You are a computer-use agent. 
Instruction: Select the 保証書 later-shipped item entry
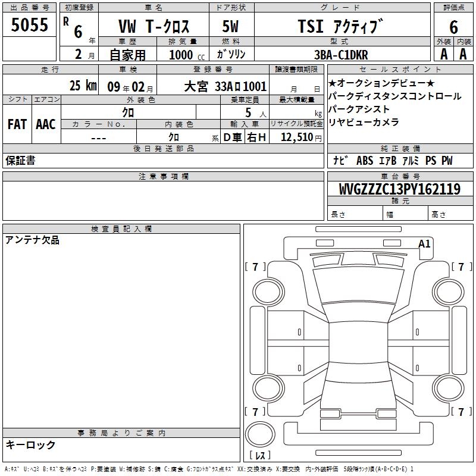pyautogui.click(x=20, y=161)
